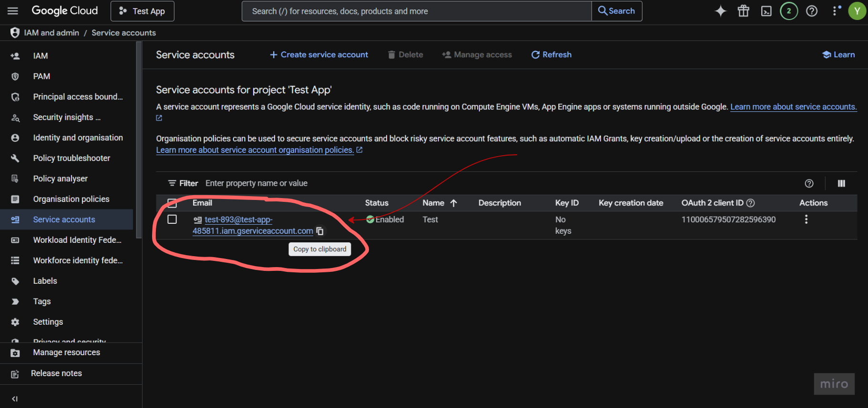The height and width of the screenshot is (408, 868).
Task: Open the filter help icon
Action: click(809, 183)
